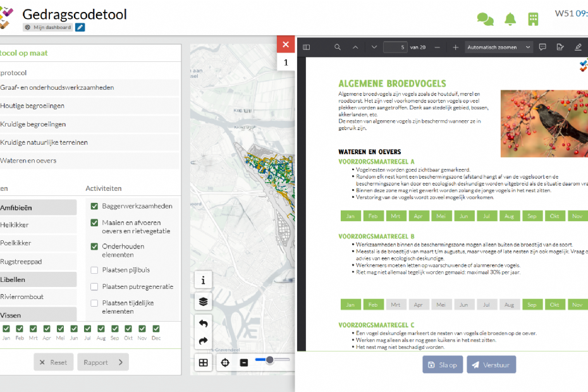Screen dimensions: 588x392
Task: Enable the Plaatsen pijlbuis checkbox
Action: click(x=94, y=270)
